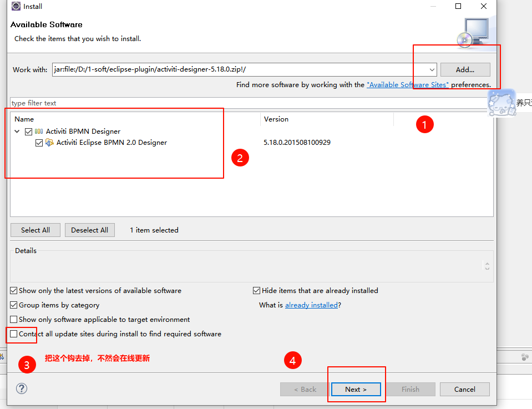Screen dimensions: 532x409
Task: Open the Available Software Sites link
Action: coord(408,85)
